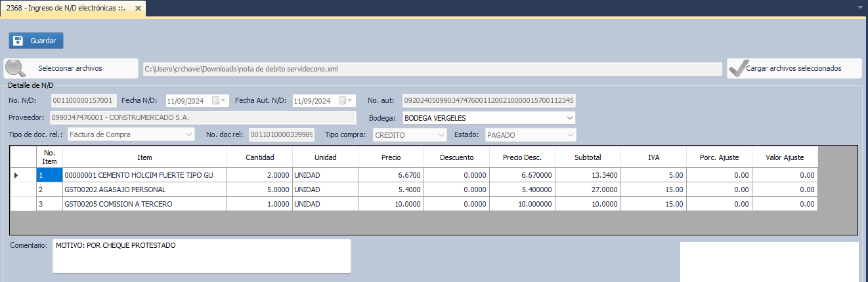Click the Subtotal column header
The width and height of the screenshot is (868, 282).
tap(588, 157)
